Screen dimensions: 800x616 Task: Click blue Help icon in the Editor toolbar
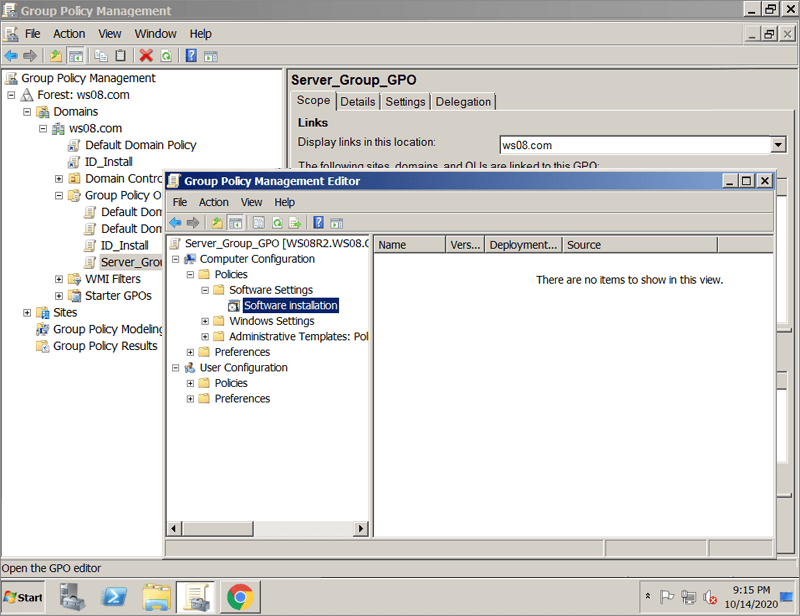(318, 223)
